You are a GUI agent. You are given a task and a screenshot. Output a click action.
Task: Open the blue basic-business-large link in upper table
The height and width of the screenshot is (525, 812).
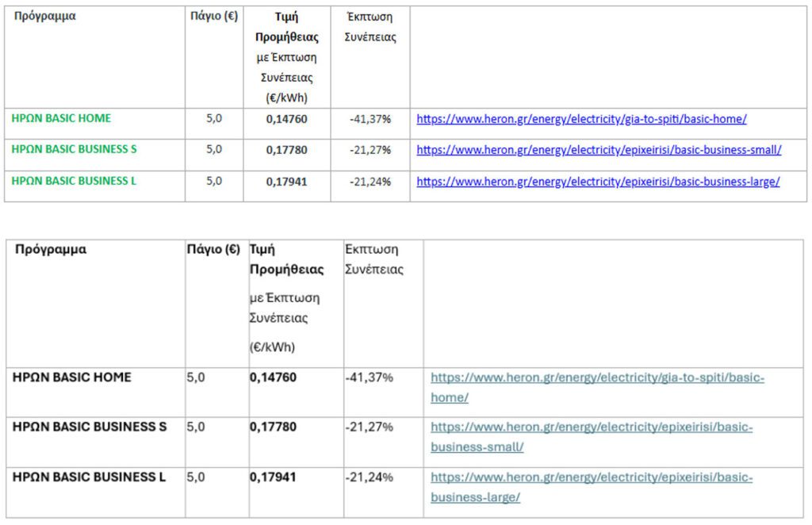coord(598,182)
